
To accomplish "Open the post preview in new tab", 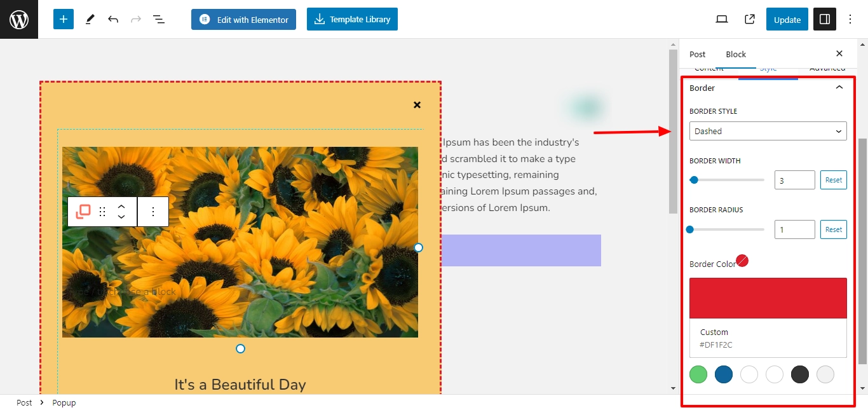I will 750,20.
